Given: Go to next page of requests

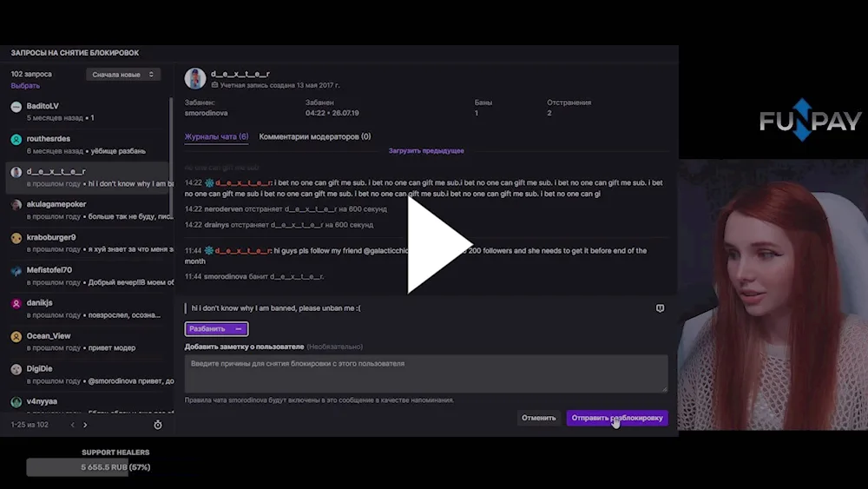Looking at the screenshot, I should pyautogui.click(x=85, y=425).
